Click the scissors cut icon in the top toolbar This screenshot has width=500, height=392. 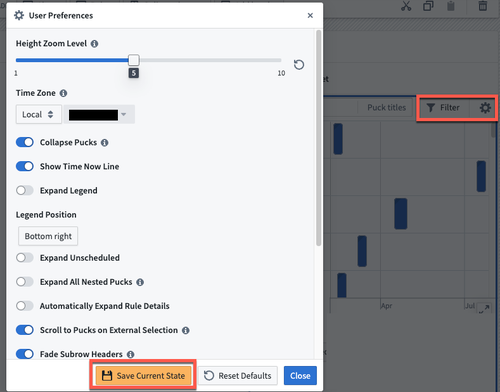tap(406, 6)
